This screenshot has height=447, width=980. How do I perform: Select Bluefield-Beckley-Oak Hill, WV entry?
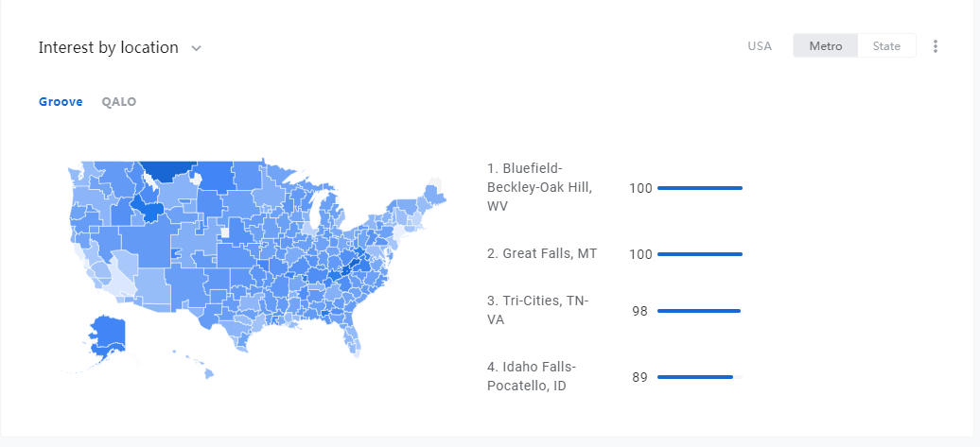[x=540, y=187]
